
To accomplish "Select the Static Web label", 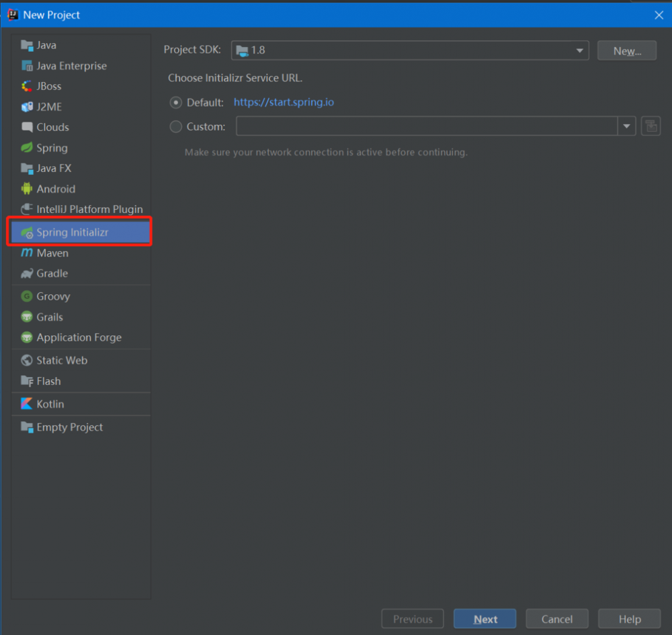I will click(62, 360).
